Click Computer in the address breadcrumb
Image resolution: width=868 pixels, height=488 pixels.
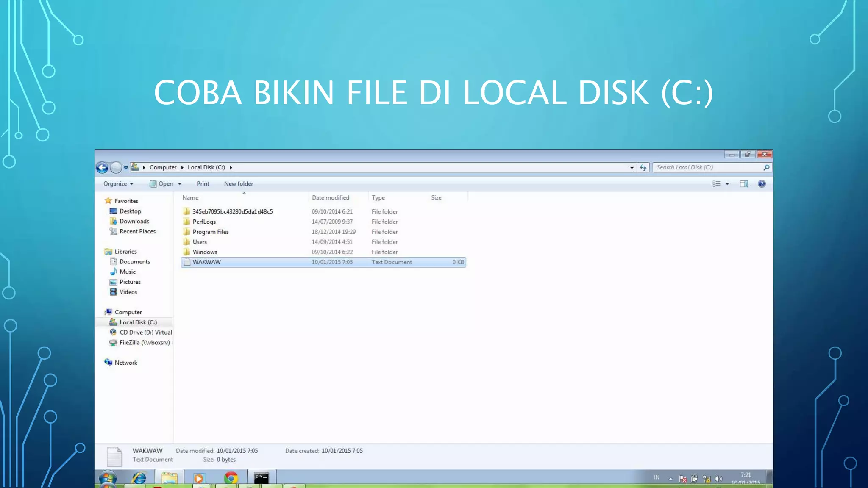coord(163,167)
